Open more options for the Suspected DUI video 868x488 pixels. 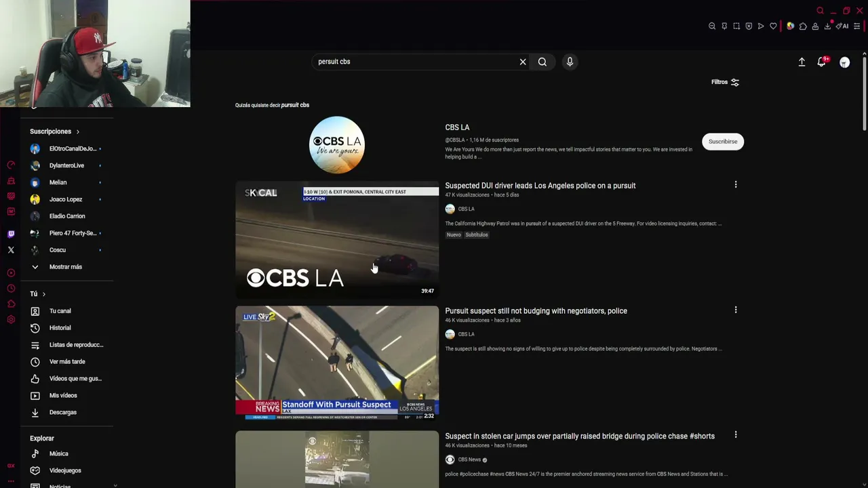pyautogui.click(x=736, y=184)
